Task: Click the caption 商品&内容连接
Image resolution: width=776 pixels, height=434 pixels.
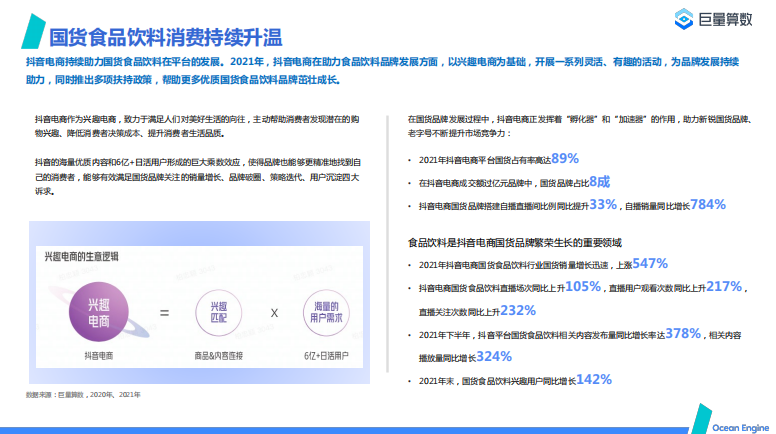Action: click(218, 355)
